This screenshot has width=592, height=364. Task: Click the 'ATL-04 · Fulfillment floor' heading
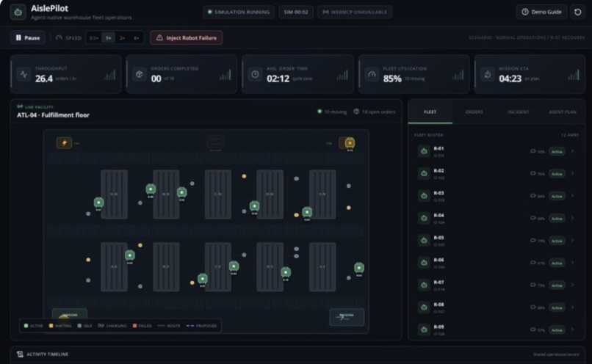point(53,115)
